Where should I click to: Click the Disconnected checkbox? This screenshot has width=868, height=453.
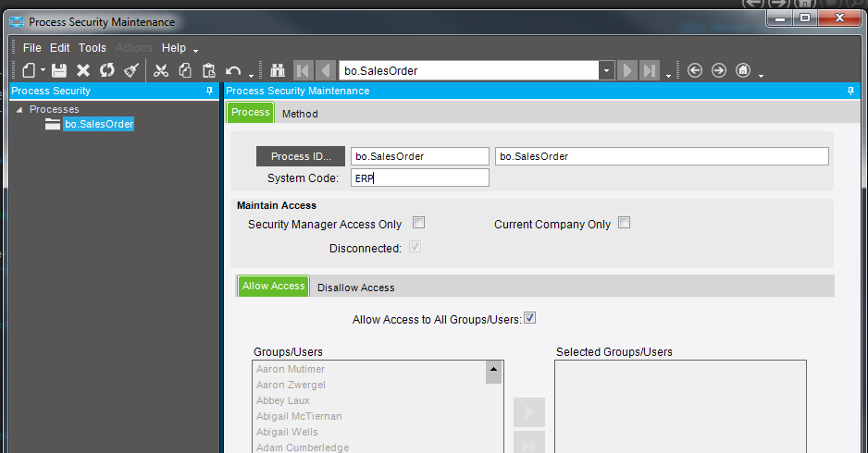coord(415,247)
